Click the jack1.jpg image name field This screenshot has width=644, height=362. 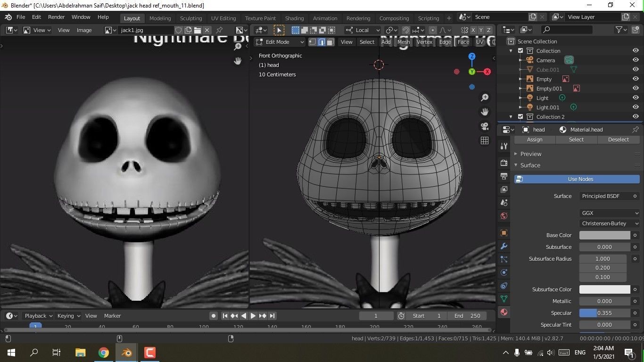[146, 30]
